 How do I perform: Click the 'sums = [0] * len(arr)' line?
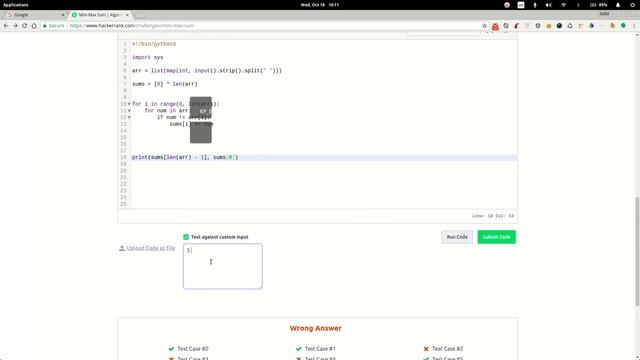pos(164,84)
